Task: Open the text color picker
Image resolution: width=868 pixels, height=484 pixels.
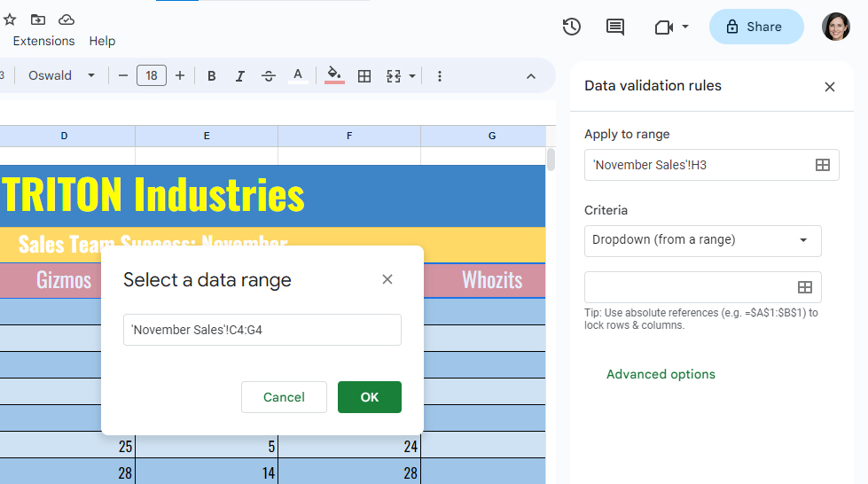Action: (298, 76)
